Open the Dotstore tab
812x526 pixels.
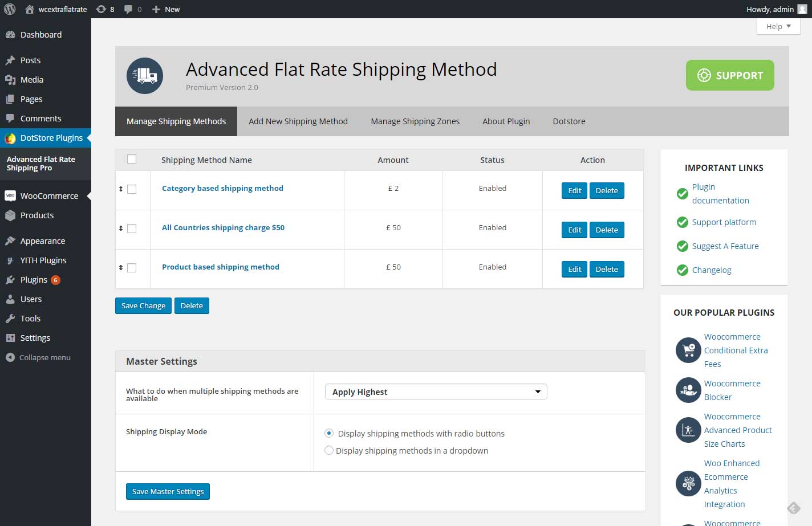click(x=569, y=121)
